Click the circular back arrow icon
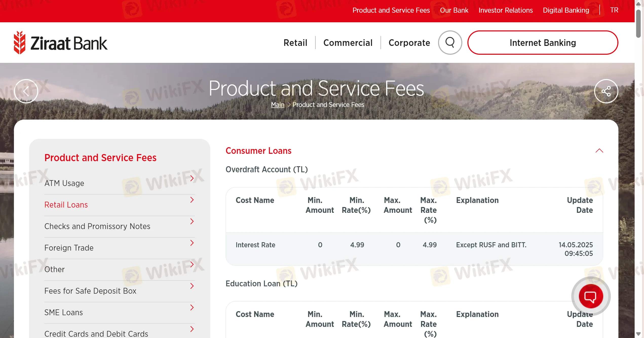The height and width of the screenshot is (338, 644). pyautogui.click(x=26, y=91)
